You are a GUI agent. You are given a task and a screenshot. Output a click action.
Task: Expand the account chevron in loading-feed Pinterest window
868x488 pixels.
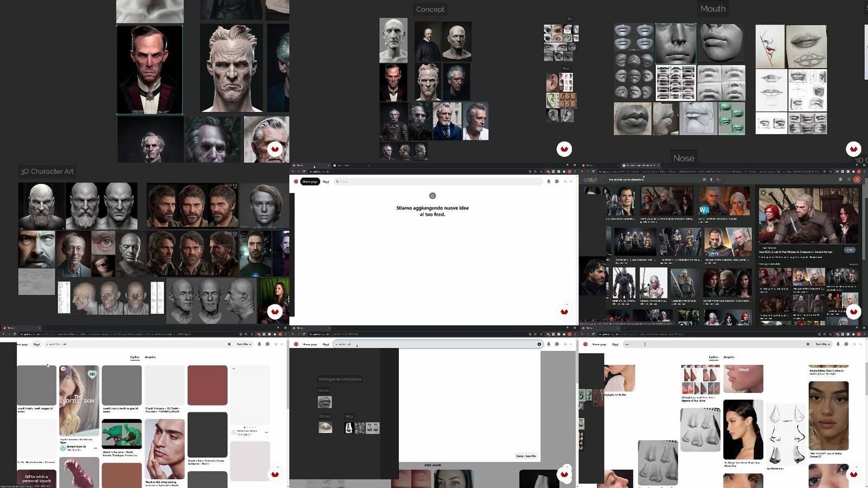(571, 181)
